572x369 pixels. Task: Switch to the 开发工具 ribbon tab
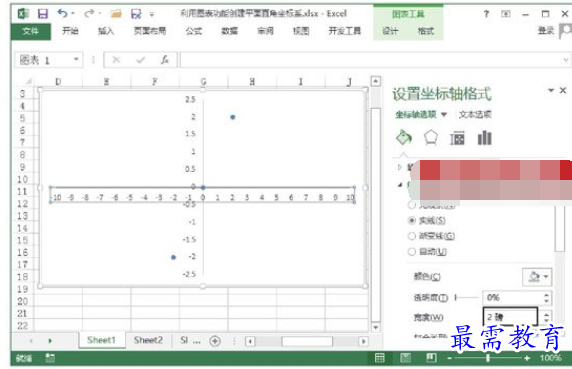345,31
